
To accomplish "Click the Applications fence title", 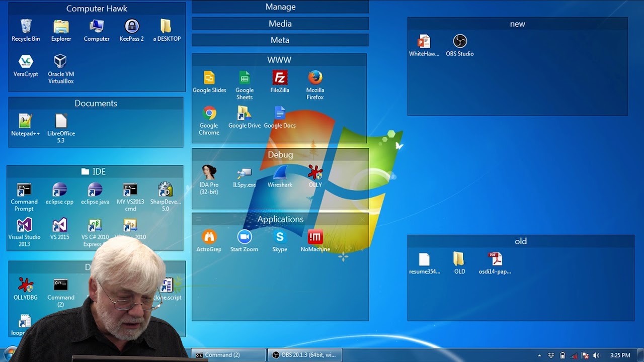I will click(x=280, y=219).
